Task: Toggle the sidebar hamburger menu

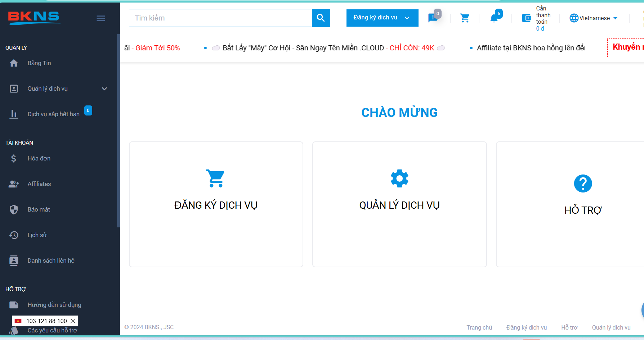Action: tap(101, 18)
